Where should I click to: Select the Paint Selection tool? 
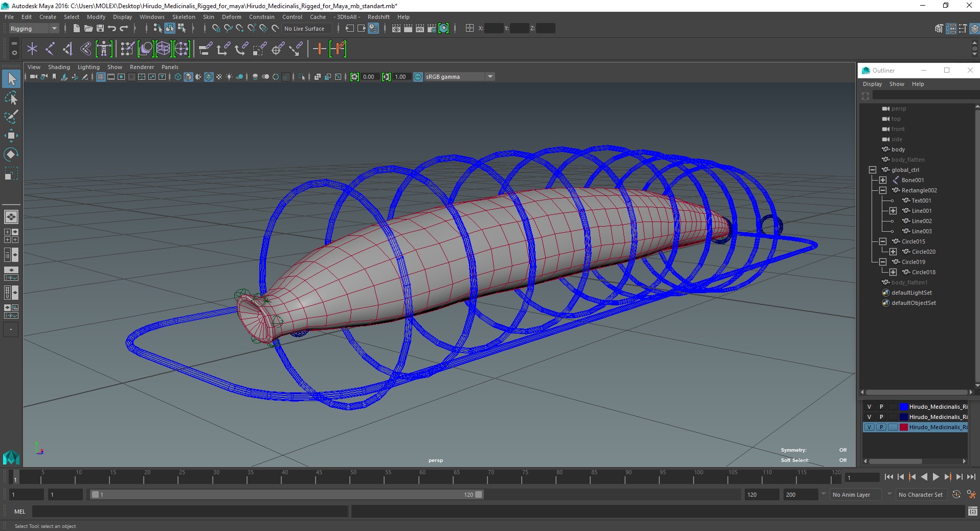point(11,117)
